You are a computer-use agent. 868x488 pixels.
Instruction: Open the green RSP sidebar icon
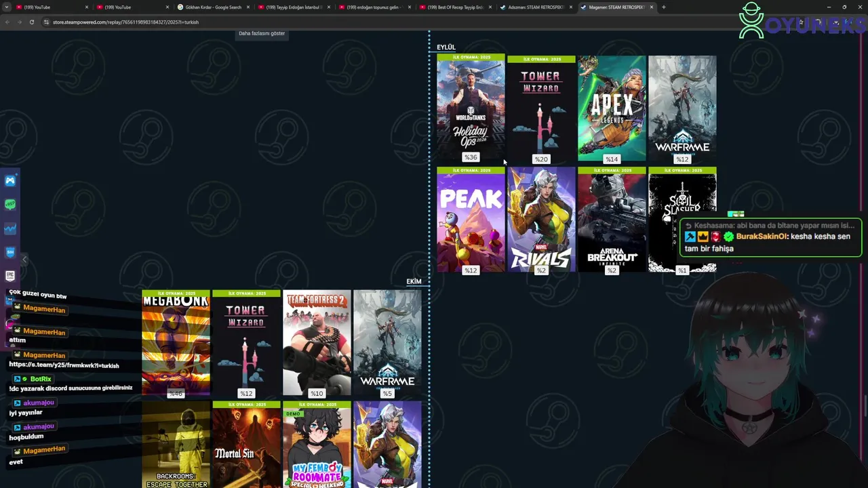[10, 204]
